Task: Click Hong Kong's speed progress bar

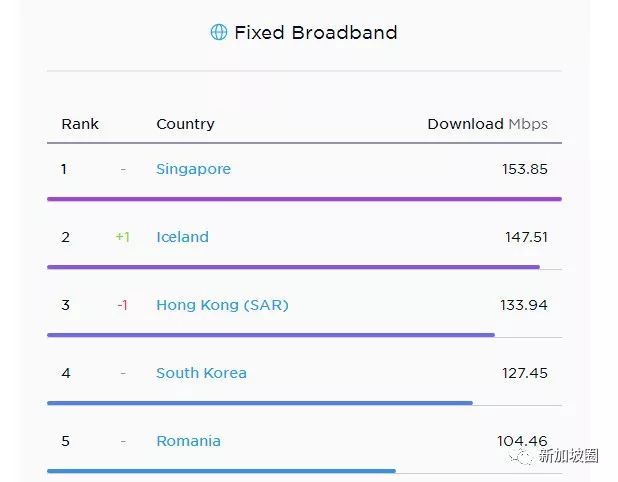Action: click(270, 335)
